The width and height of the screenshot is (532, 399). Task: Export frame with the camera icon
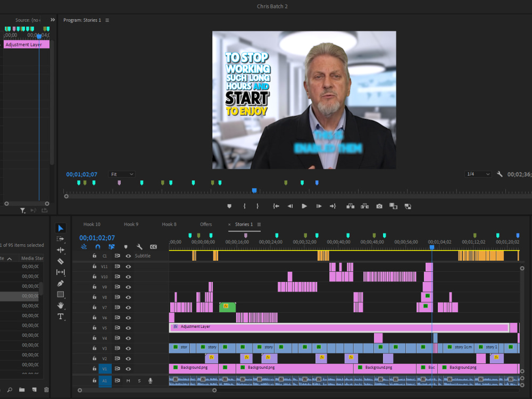379,206
